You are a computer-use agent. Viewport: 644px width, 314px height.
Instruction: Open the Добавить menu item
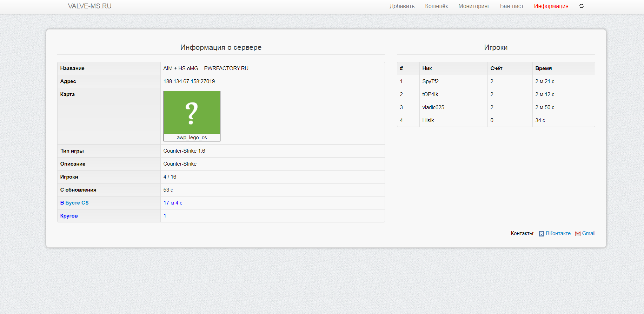pos(402,6)
